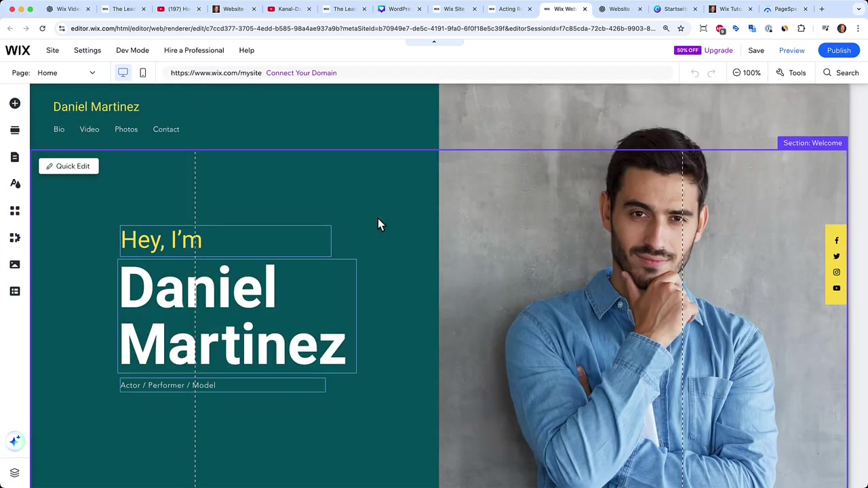Click the address bar zoom magnifier icon
Image resolution: width=868 pixels, height=488 pixels.
point(666,28)
